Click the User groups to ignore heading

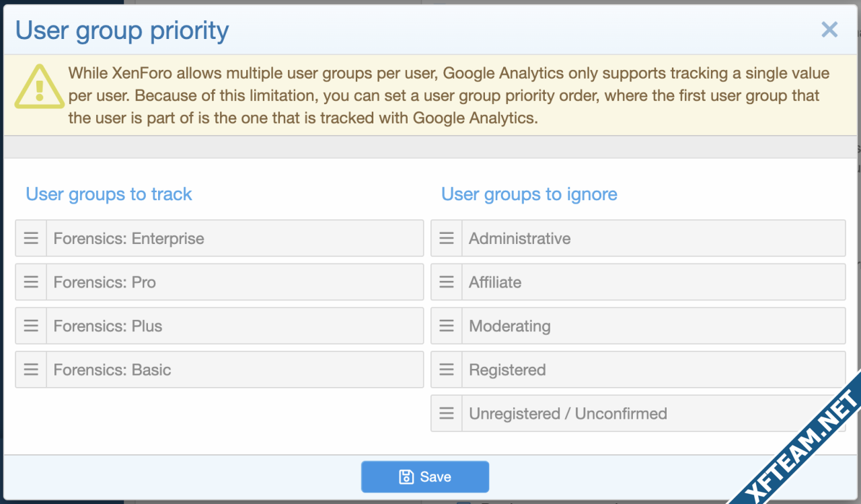tap(529, 194)
